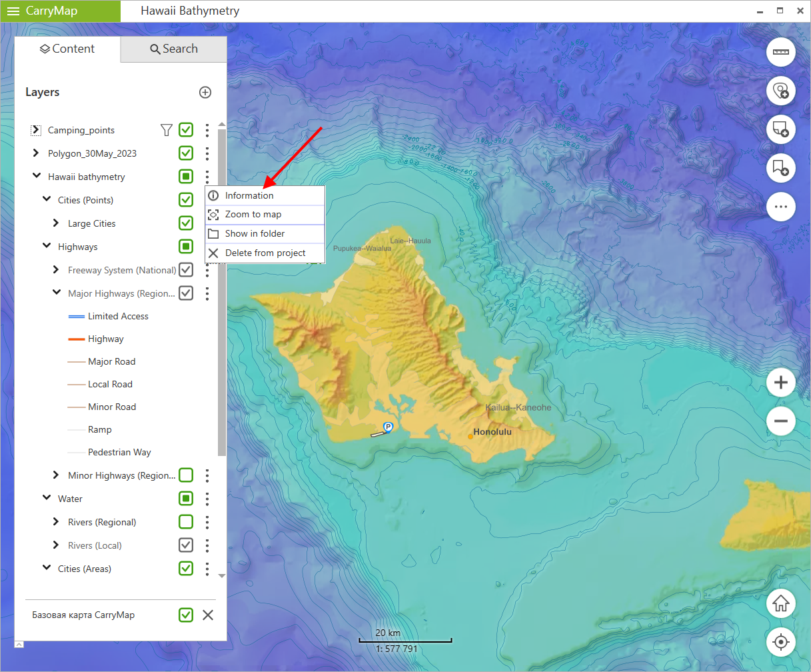Select Delete from project menu option
The width and height of the screenshot is (811, 672).
265,253
